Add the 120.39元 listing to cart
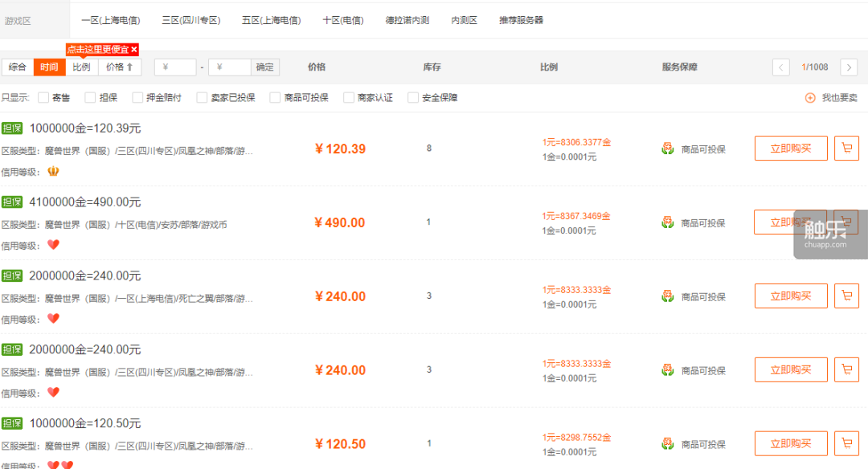 (x=846, y=149)
